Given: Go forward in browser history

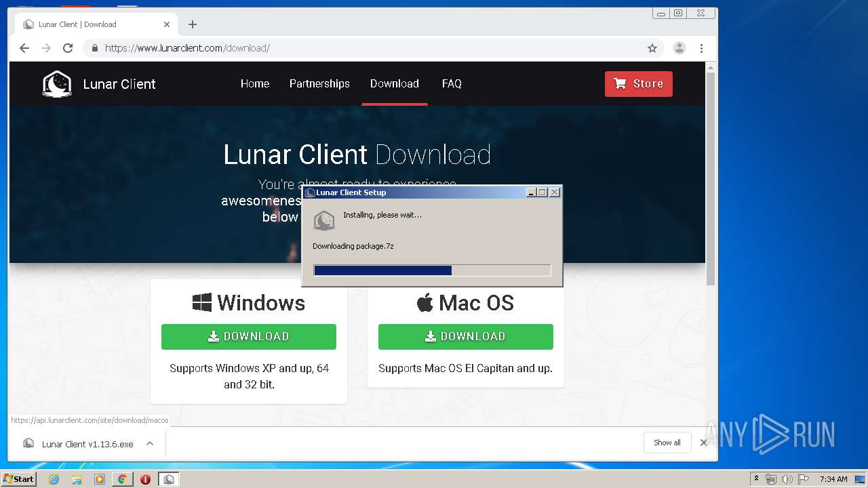Looking at the screenshot, I should point(46,48).
